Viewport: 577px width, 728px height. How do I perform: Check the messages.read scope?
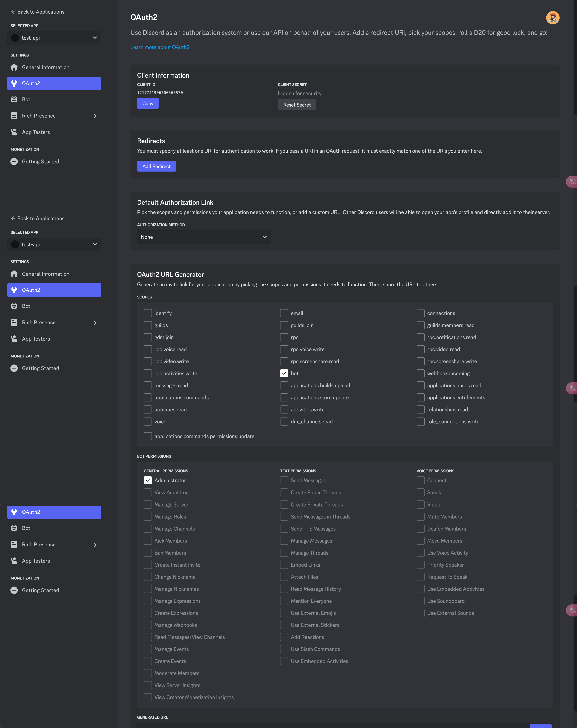tap(148, 386)
